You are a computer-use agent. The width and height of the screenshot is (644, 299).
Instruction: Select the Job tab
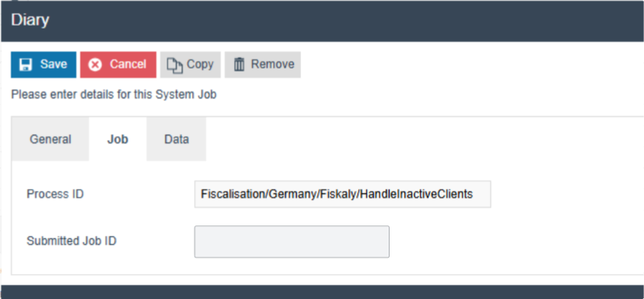(x=117, y=139)
